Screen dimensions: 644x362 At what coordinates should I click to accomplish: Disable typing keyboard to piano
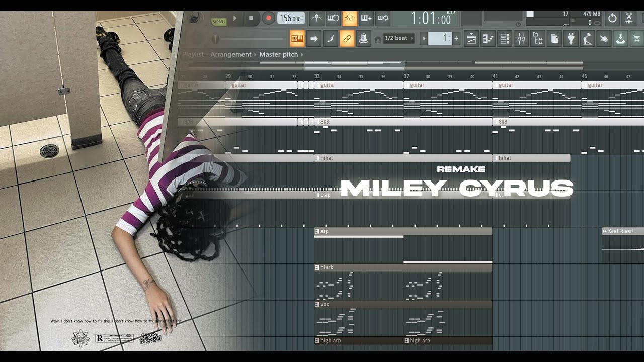point(297,39)
